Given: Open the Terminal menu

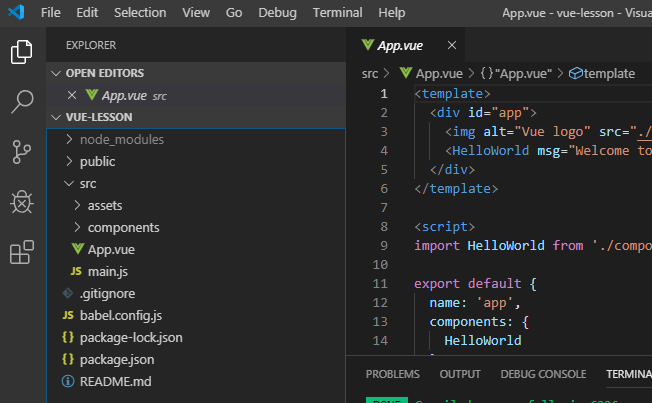Looking at the screenshot, I should pos(338,13).
